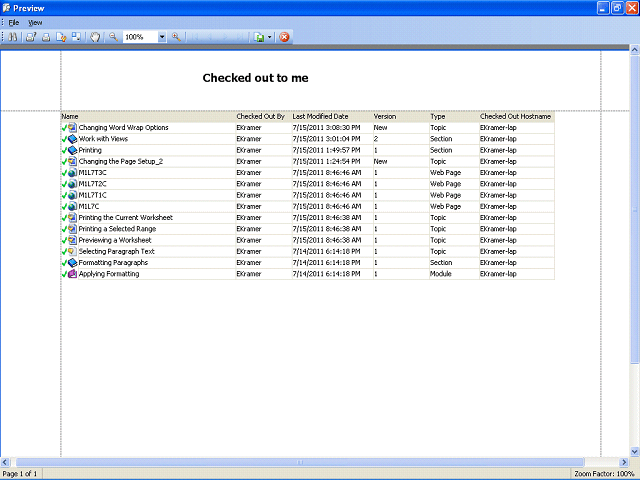Screen dimensions: 640x480
Task: Click the disabled First Page navigation icon
Action: tap(195, 37)
